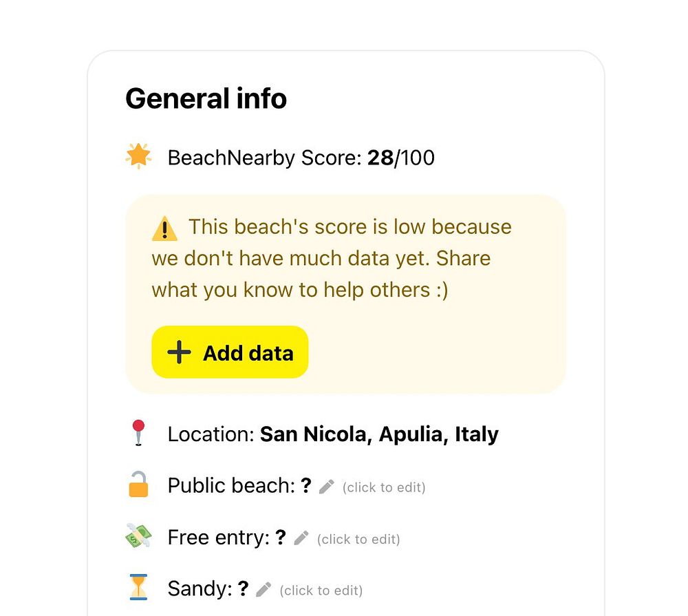
Task: Select the San Nicola, Apulia, Italy location text
Action: tap(379, 434)
